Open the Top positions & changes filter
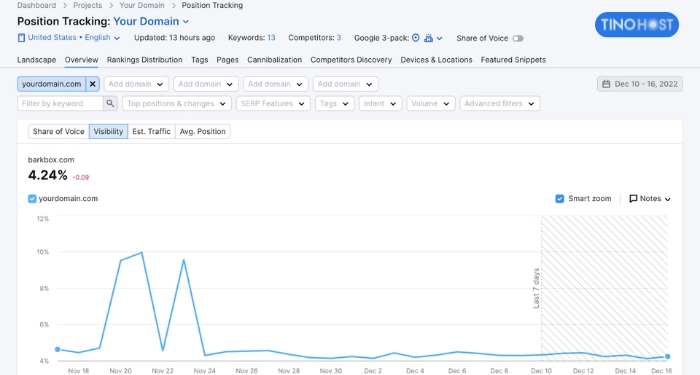Image resolution: width=700 pixels, height=375 pixels. click(x=177, y=104)
